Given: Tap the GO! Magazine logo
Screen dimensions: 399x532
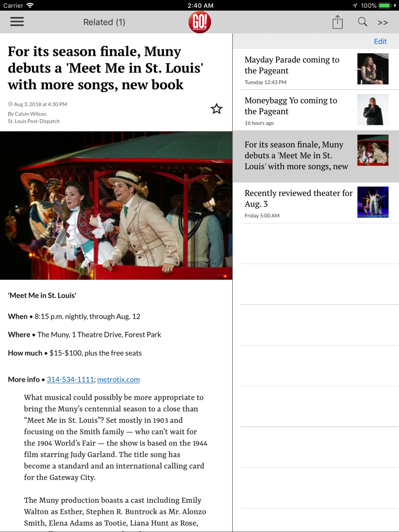Looking at the screenshot, I should pos(199,22).
